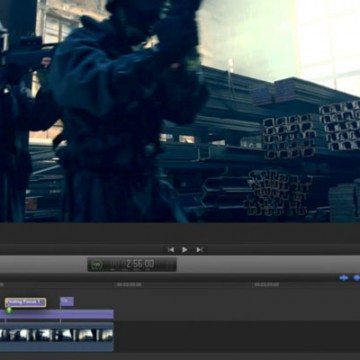Click the end edge of the filmstrip clip

pyautogui.click(x=113, y=335)
